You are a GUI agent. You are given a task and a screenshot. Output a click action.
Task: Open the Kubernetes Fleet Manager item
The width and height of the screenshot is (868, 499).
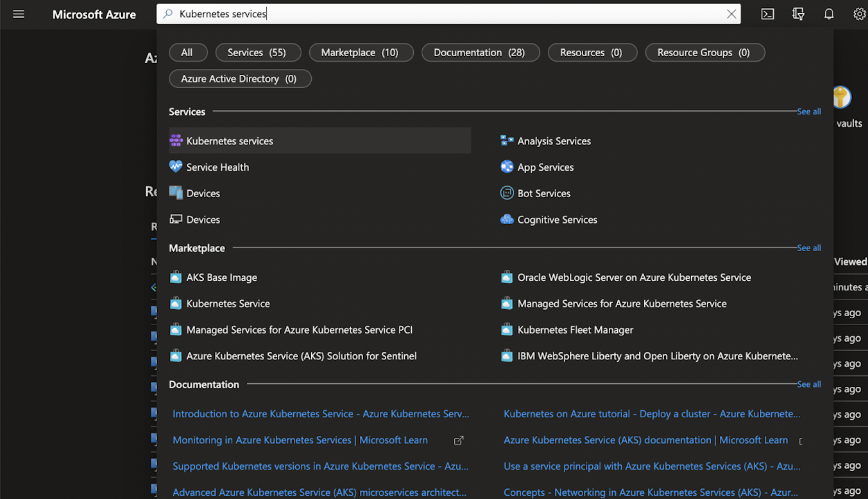(575, 329)
